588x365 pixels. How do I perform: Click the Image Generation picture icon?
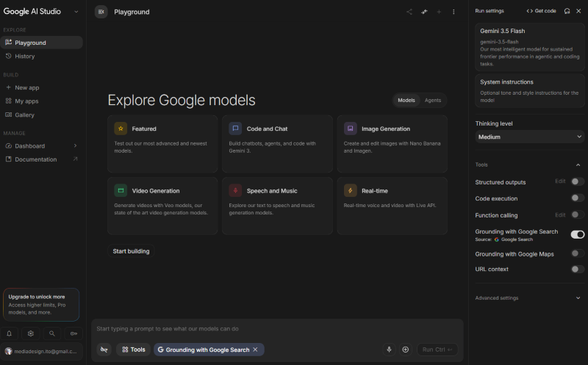(351, 129)
